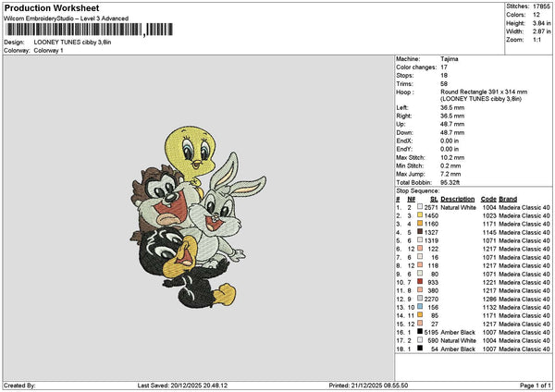The image size is (555, 392).
Task: Click the Brand column header
Action: click(508, 199)
